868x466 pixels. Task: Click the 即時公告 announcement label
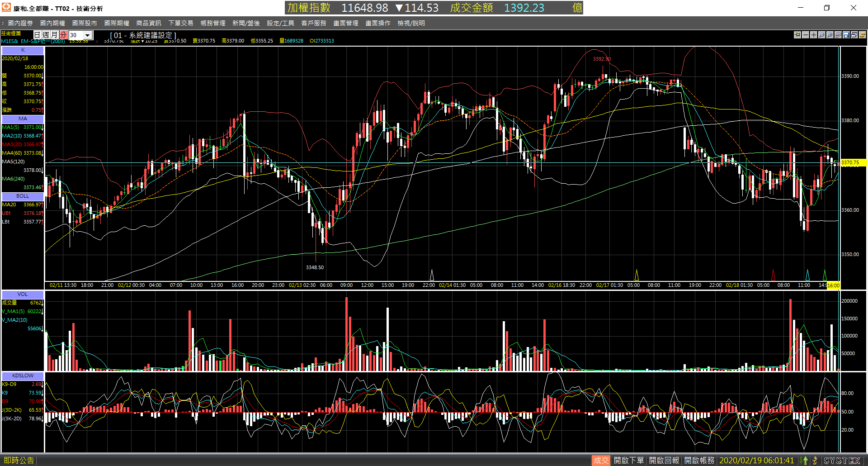[x=19, y=461]
